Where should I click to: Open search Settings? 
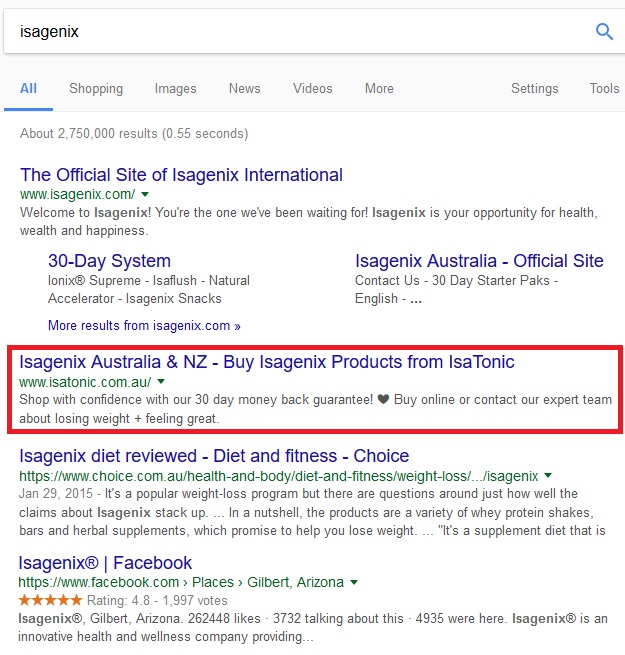(x=535, y=89)
